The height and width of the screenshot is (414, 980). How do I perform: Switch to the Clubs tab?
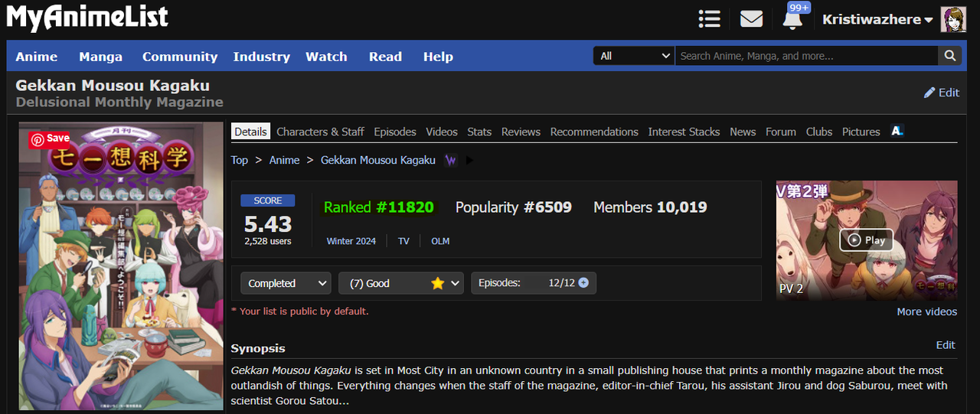click(x=819, y=132)
